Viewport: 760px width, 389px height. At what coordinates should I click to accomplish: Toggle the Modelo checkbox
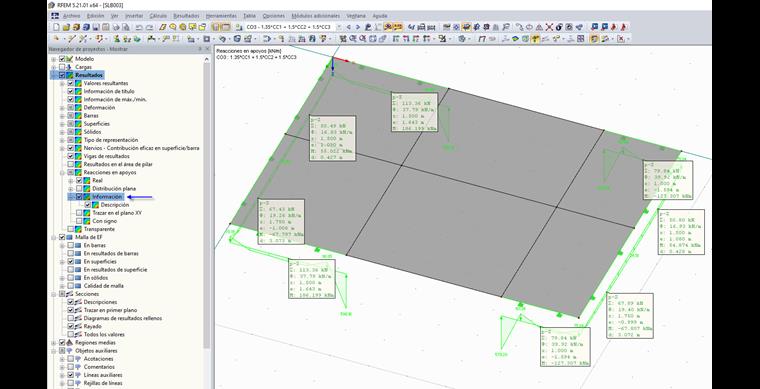coord(62,59)
